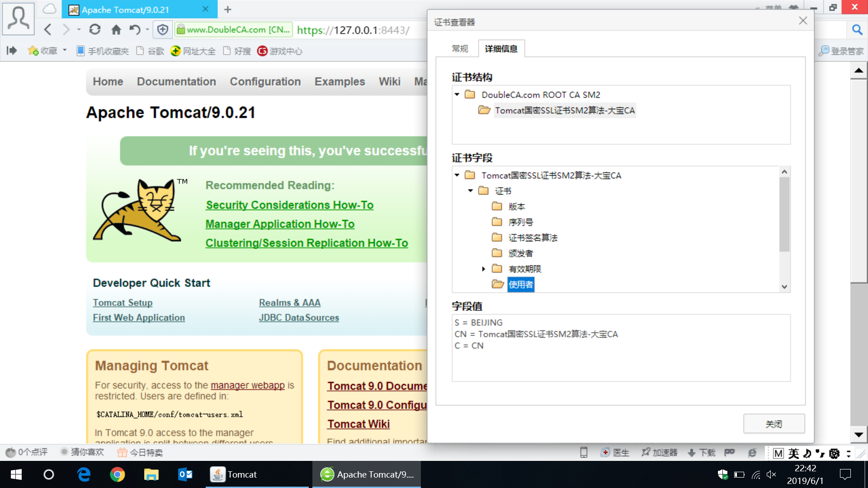868x488 pixels.
Task: Open the user profile avatar icon
Action: click(x=19, y=19)
